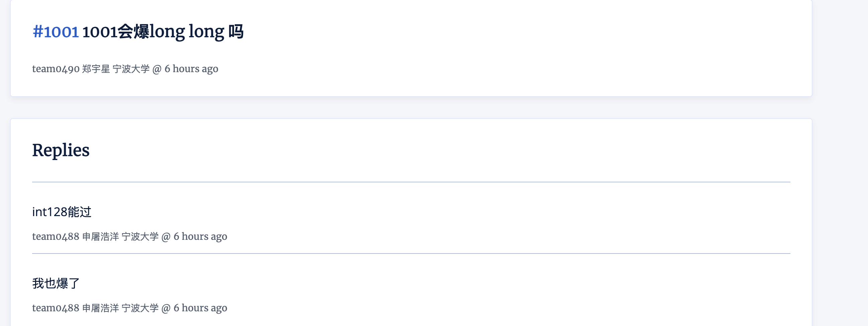868x326 pixels.
Task: Open the #1001 problem link
Action: pyautogui.click(x=56, y=32)
